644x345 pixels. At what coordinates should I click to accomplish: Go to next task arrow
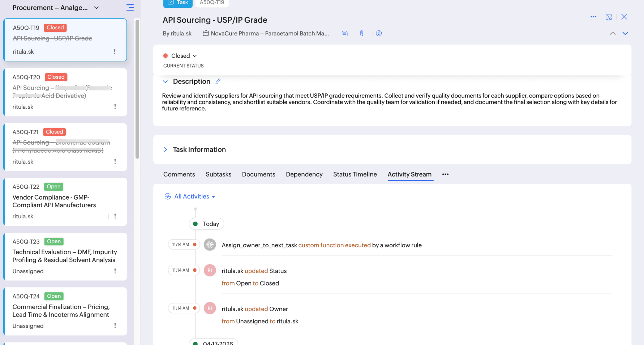tap(625, 33)
